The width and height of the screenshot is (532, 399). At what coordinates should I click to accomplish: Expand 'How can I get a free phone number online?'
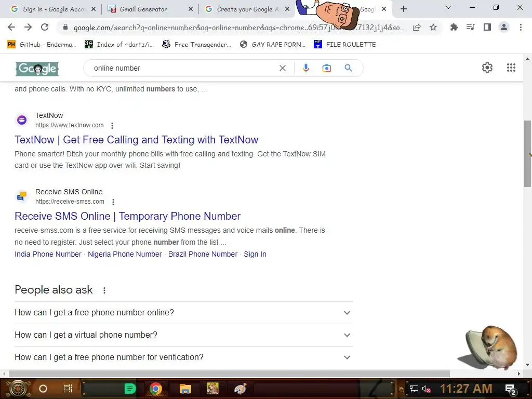coord(183,312)
